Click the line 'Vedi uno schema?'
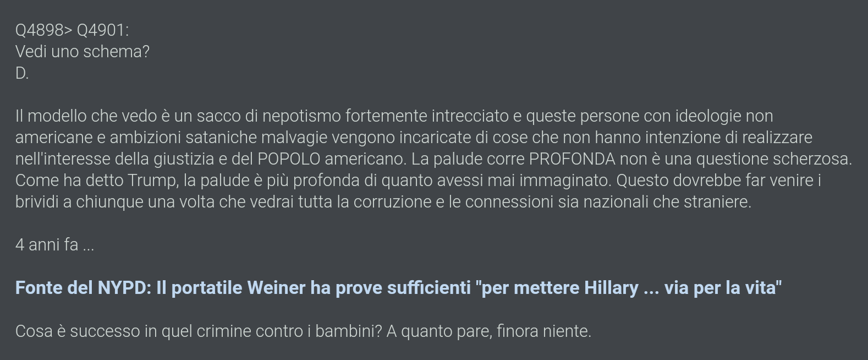 coord(83,52)
